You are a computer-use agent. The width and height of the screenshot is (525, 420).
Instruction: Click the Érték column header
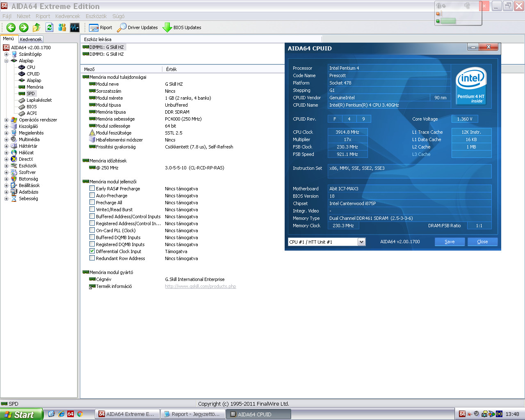click(224, 69)
